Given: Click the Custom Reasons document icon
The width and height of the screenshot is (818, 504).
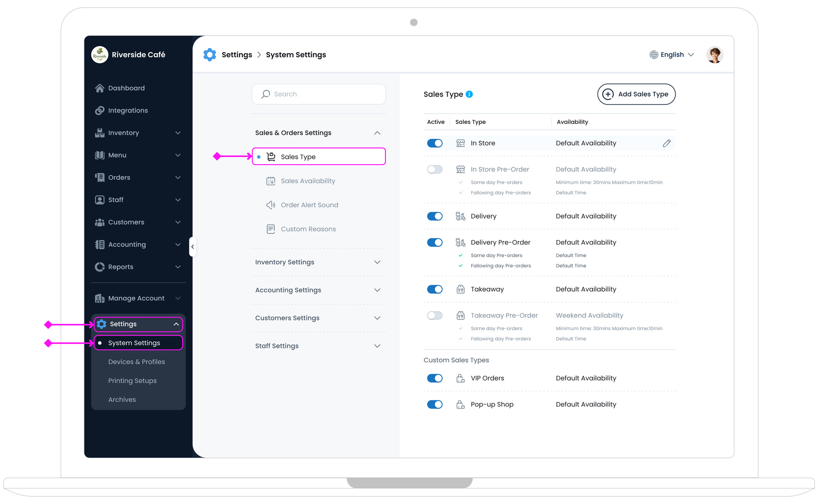Looking at the screenshot, I should click(271, 229).
